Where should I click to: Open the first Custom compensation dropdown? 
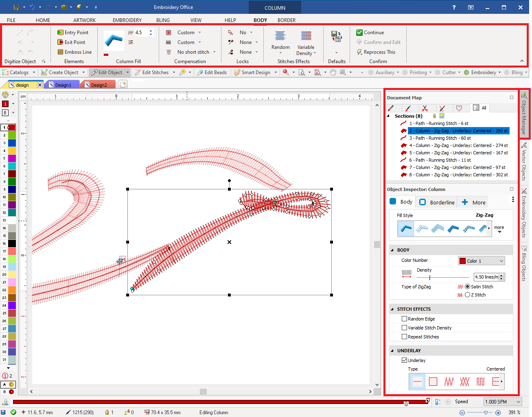199,33
